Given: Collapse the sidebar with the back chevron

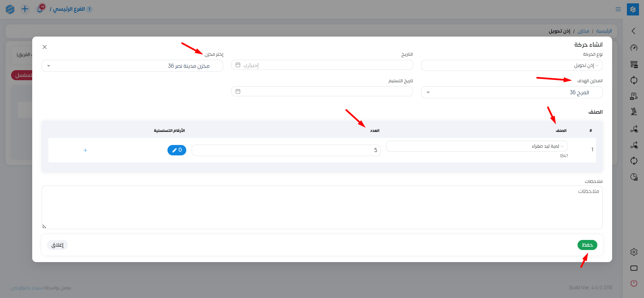Looking at the screenshot, I should click(634, 31).
